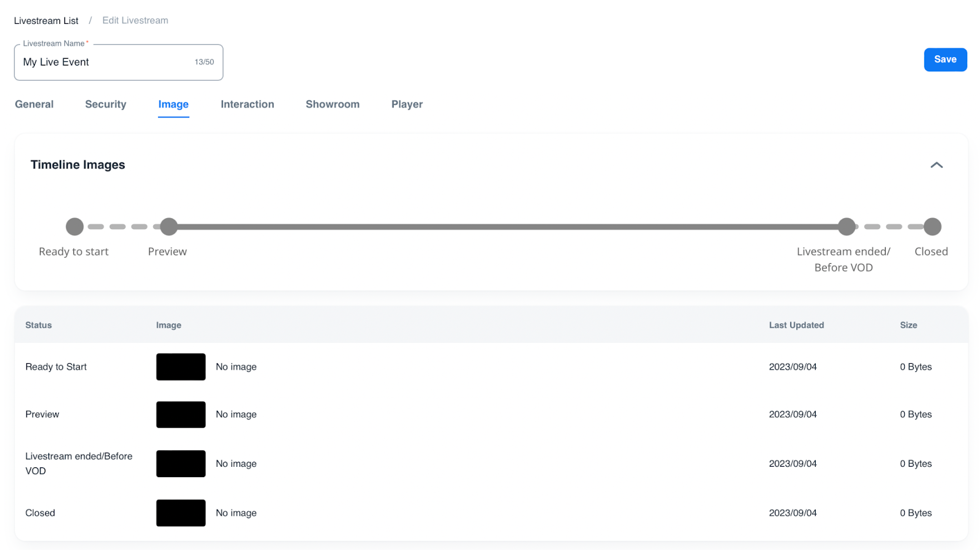Image resolution: width=980 pixels, height=550 pixels.
Task: Switch to the General tab
Action: click(x=34, y=104)
